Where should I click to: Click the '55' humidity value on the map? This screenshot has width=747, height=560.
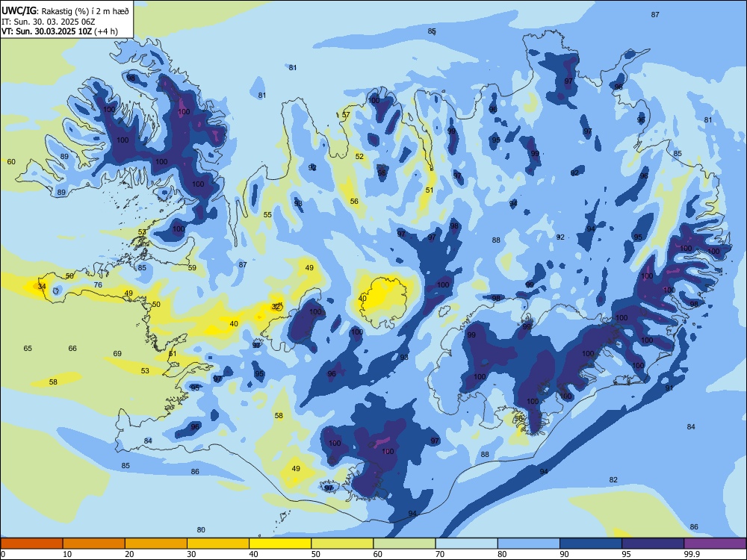[x=267, y=215]
